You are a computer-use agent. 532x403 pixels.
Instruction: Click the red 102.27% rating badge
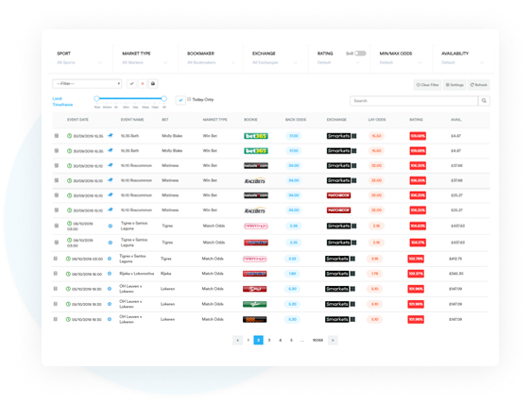[416, 274]
